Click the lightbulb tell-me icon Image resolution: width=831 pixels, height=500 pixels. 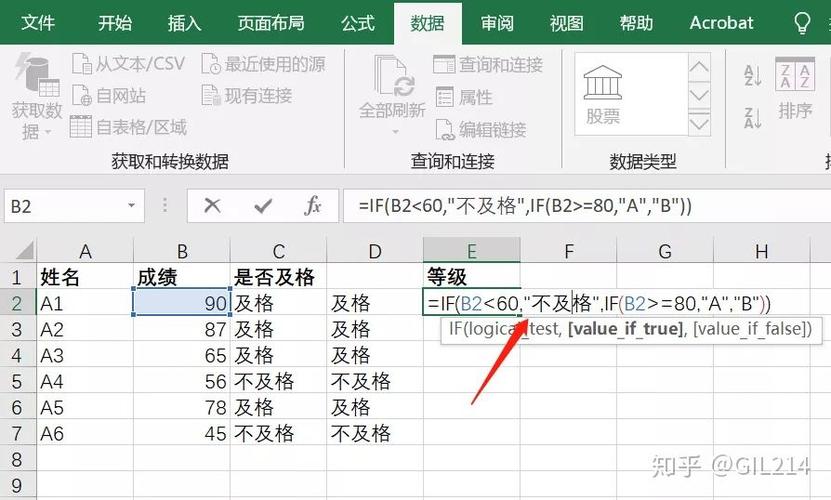(802, 23)
